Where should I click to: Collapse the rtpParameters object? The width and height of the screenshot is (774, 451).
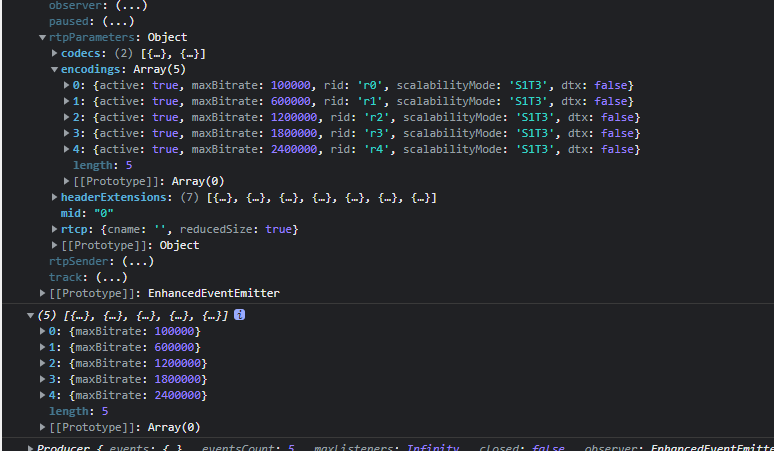(x=42, y=38)
